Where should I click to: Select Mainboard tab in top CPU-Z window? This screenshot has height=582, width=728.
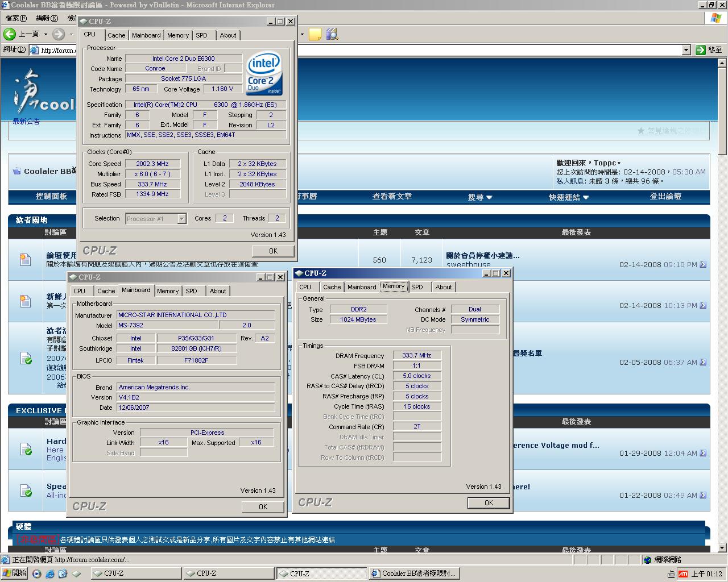coord(146,35)
